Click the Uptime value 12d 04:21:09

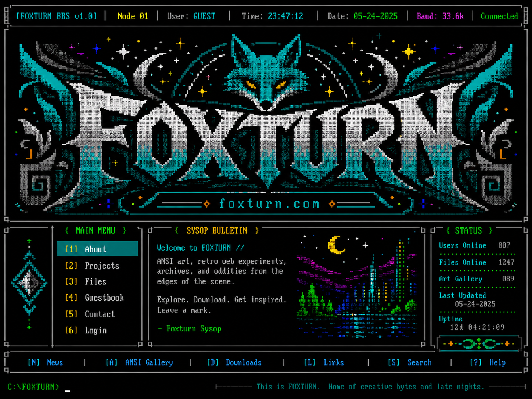(477, 327)
